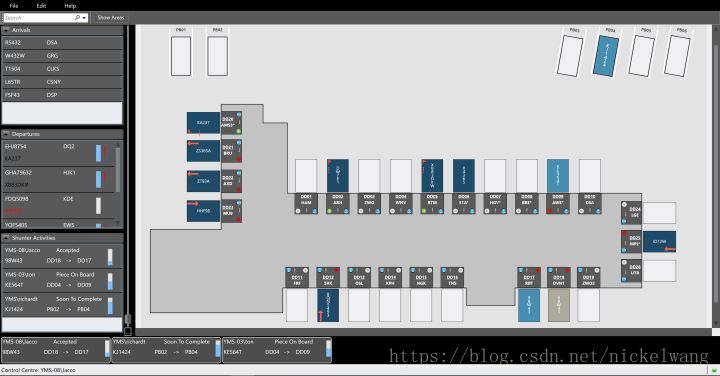
Task: Click the Show Areas button
Action: [111, 17]
